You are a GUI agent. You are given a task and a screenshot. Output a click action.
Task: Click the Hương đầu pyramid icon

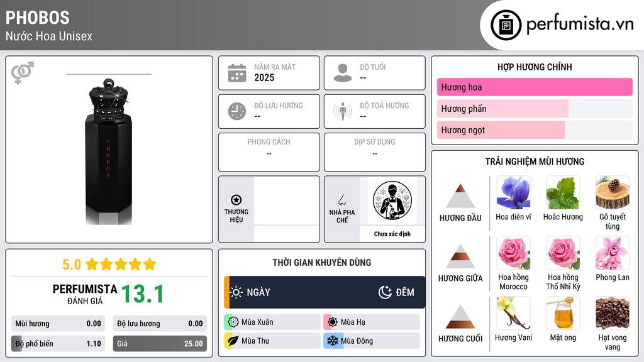pos(460,196)
